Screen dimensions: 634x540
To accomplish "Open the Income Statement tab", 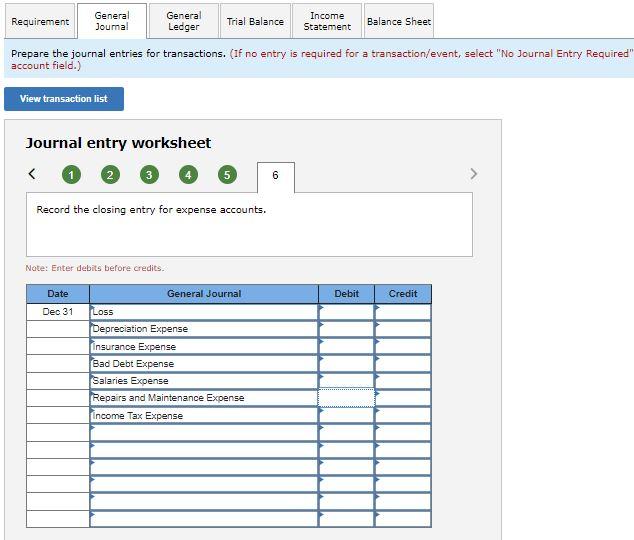I will coord(327,21).
